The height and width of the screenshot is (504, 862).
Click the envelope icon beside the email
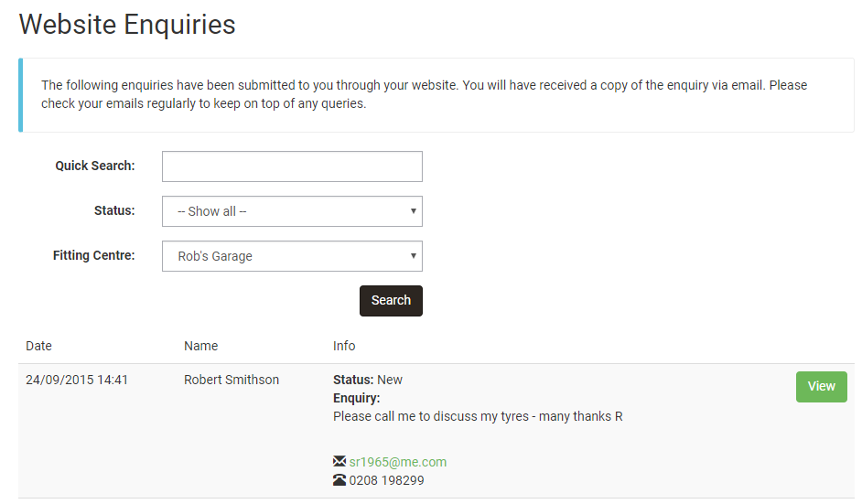(339, 462)
